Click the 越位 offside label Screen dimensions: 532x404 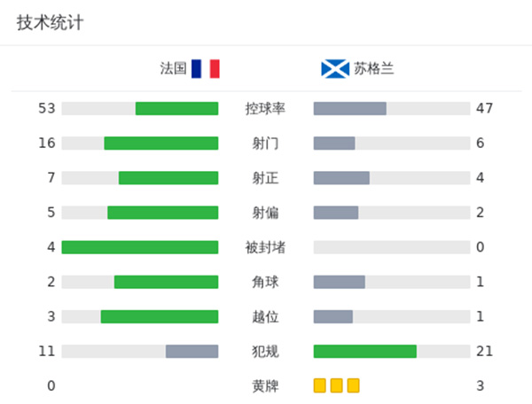265,316
